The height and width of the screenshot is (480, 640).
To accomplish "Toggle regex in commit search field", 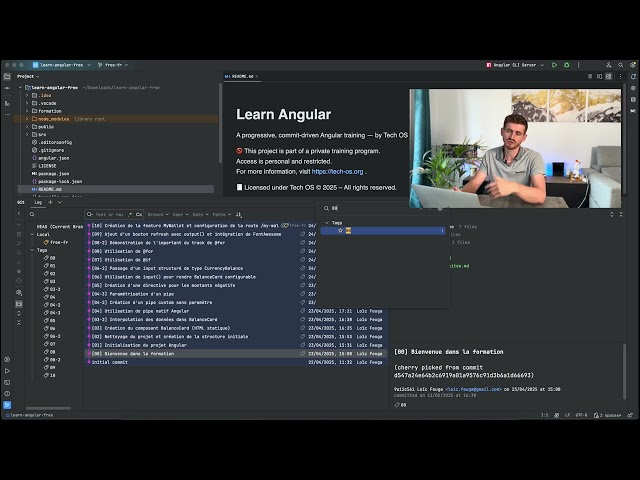I will (x=130, y=214).
